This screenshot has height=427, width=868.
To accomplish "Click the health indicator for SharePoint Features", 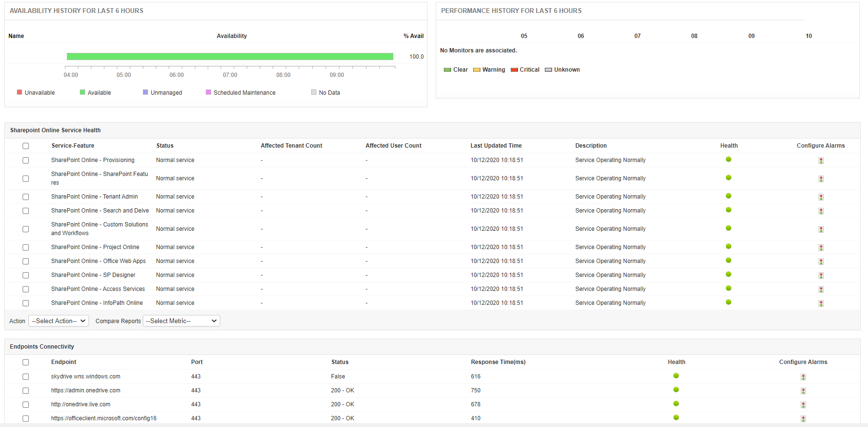I will [x=729, y=177].
